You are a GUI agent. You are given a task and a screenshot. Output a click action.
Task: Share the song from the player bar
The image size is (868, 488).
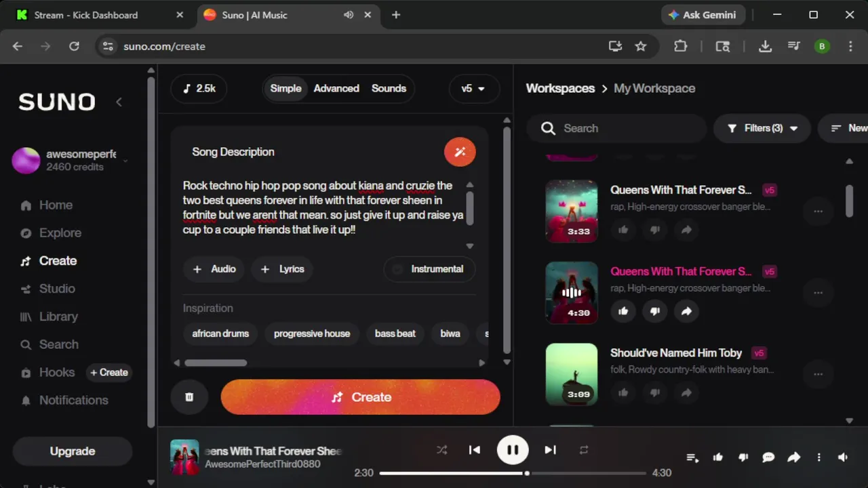[793, 457]
